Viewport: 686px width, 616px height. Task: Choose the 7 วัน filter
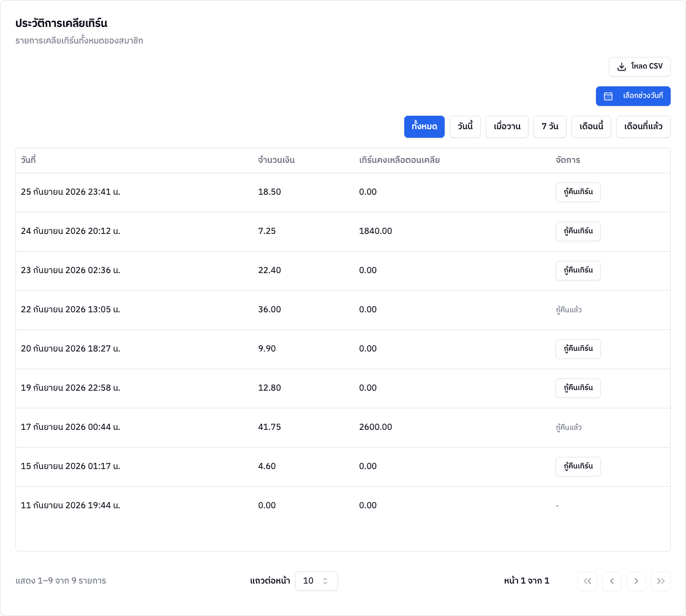pos(550,127)
